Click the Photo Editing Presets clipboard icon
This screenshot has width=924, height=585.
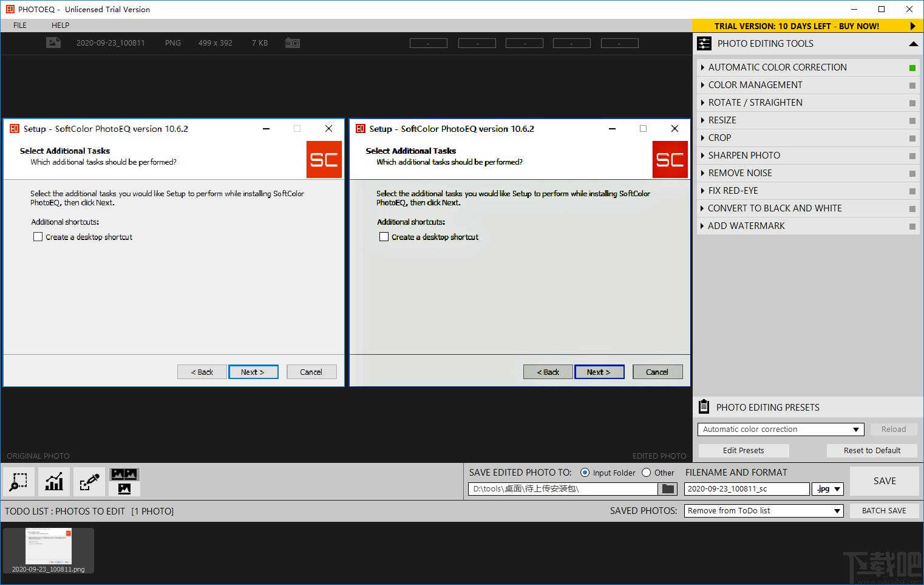704,407
